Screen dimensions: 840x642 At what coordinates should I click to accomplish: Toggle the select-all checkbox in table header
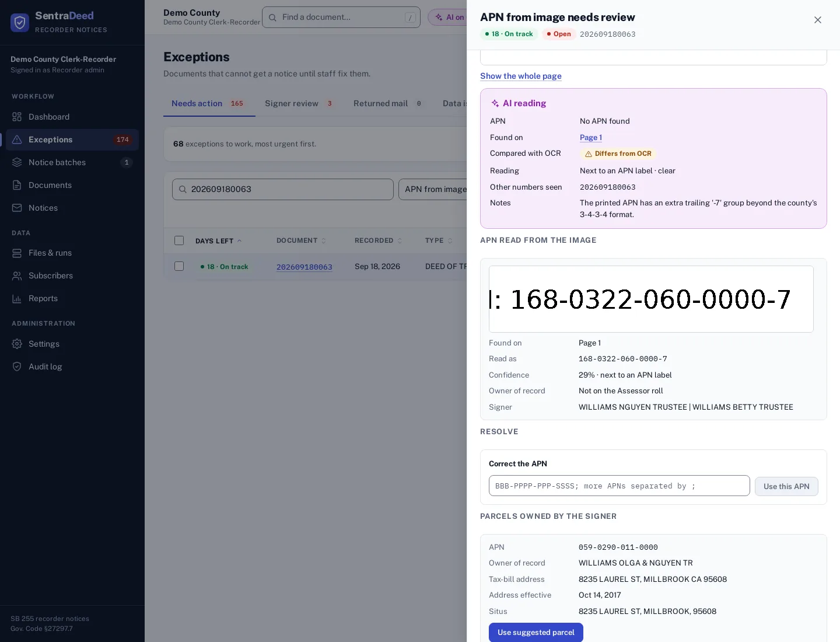[x=179, y=240]
